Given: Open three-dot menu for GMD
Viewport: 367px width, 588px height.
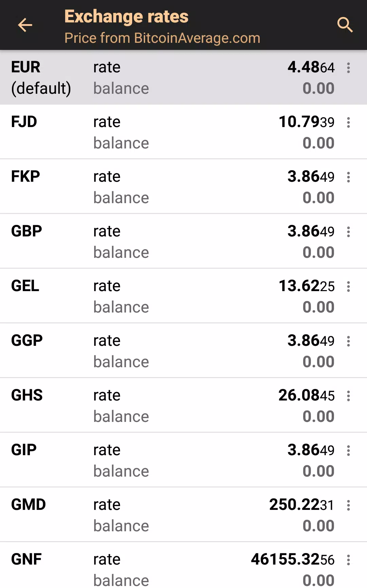Looking at the screenshot, I should [348, 505].
